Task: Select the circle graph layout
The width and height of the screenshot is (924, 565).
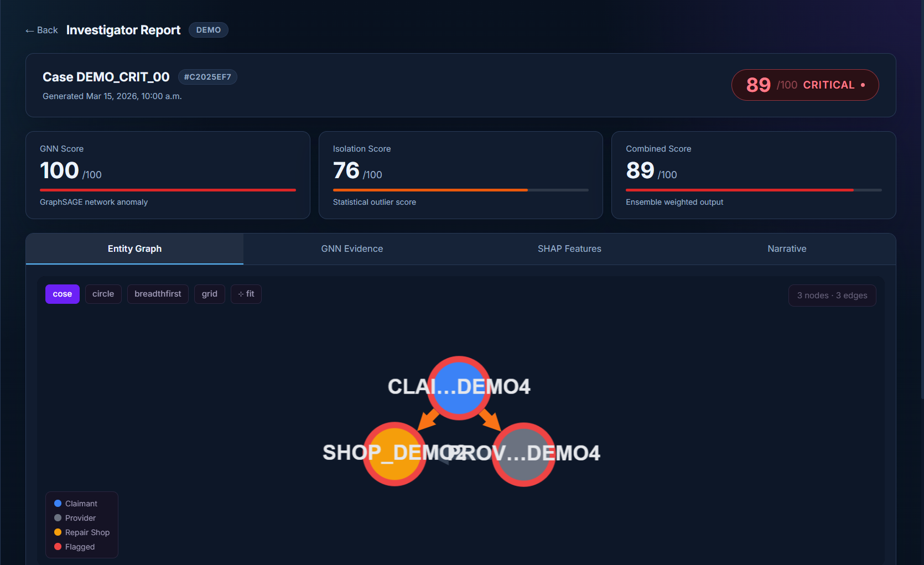Action: pyautogui.click(x=103, y=294)
